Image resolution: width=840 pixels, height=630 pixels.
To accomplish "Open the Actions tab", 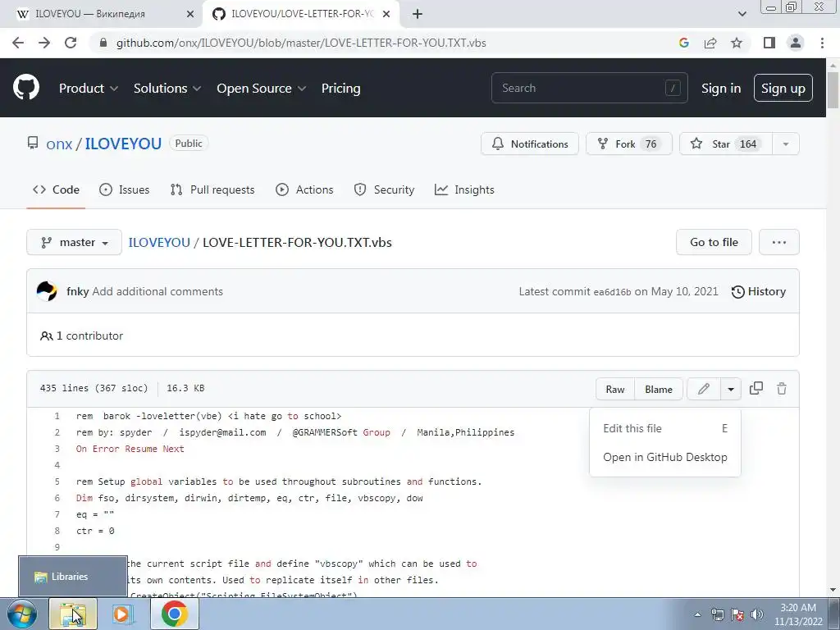I will tap(304, 189).
